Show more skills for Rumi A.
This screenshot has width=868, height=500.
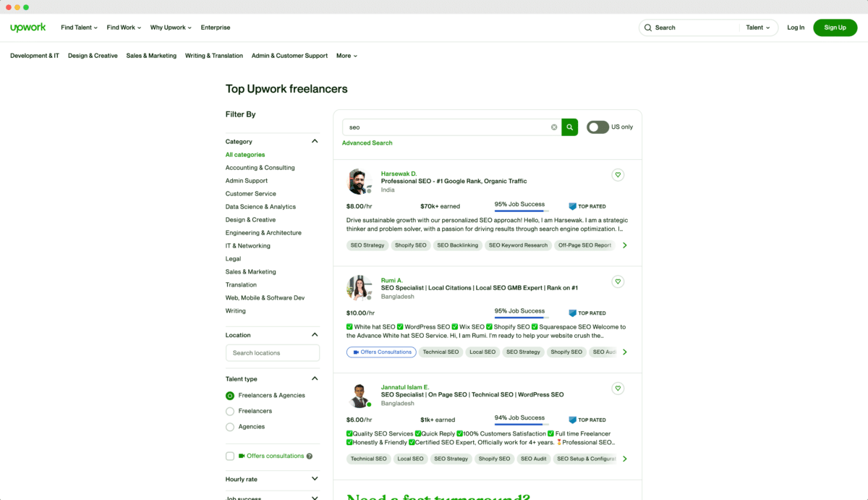[x=625, y=352]
